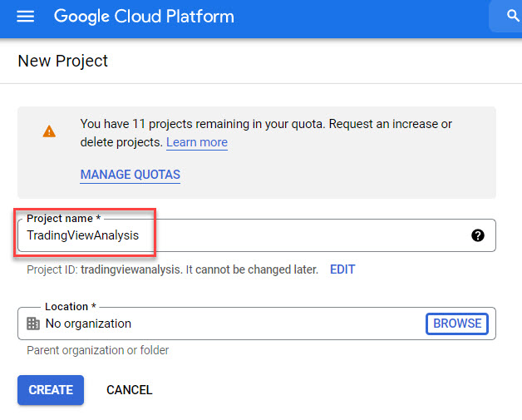Click the Location No organization field
This screenshot has width=522, height=420.
click(257, 324)
